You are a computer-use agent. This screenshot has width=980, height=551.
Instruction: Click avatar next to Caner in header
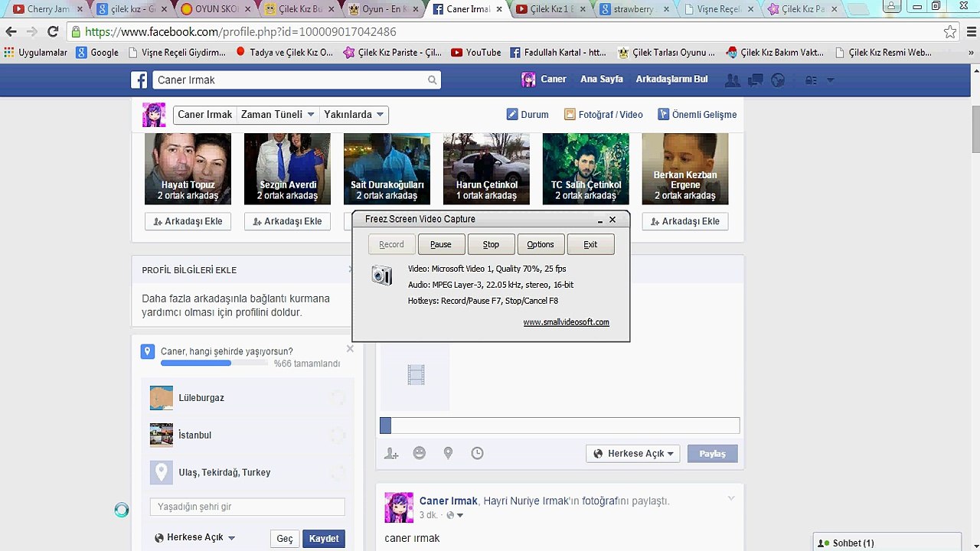(x=528, y=80)
